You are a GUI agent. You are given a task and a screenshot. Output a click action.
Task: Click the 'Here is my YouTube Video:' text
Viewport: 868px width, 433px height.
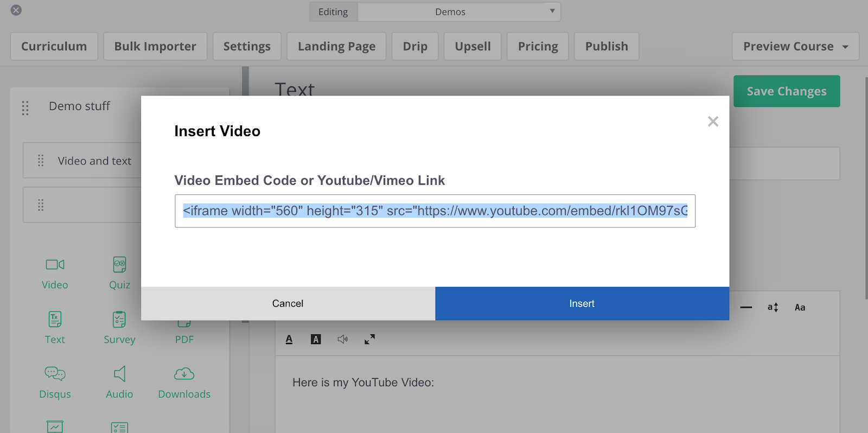point(363,383)
